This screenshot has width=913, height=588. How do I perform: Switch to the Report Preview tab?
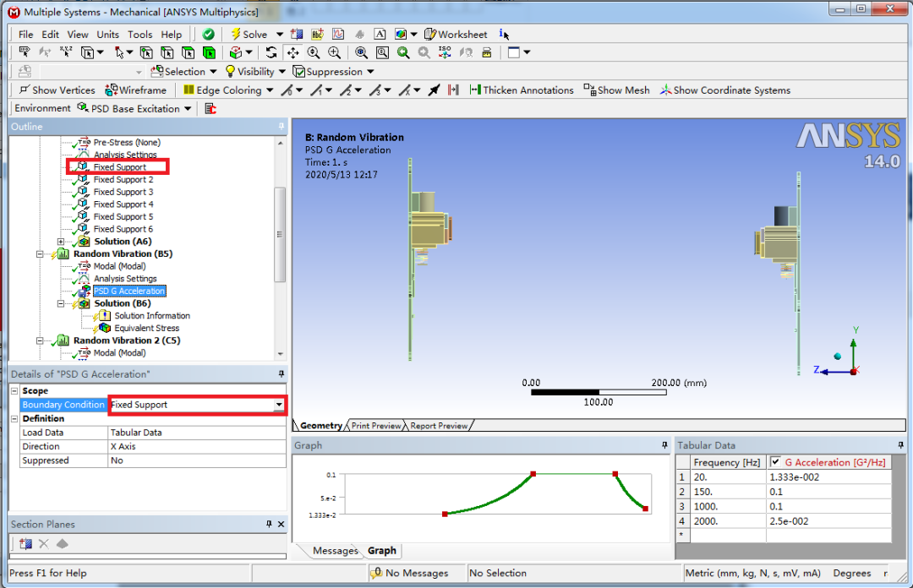coord(439,426)
